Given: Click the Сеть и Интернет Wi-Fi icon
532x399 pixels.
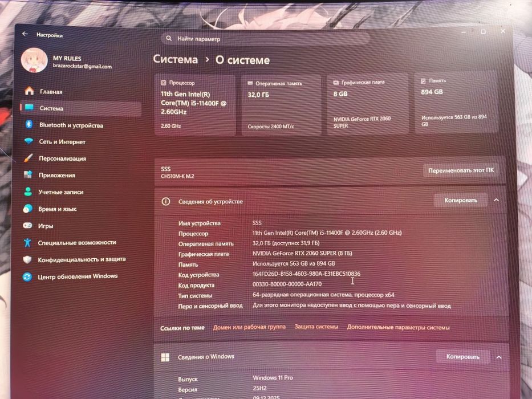Looking at the screenshot, I should [x=29, y=141].
